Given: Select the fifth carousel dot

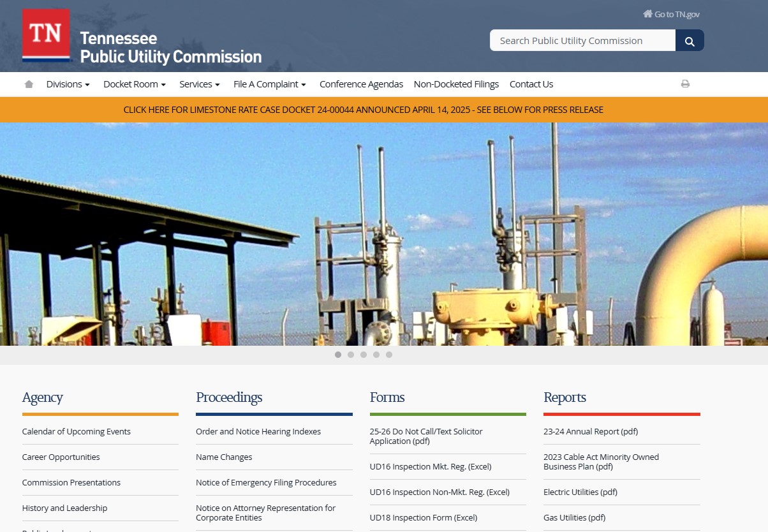Looking at the screenshot, I should click(x=389, y=355).
